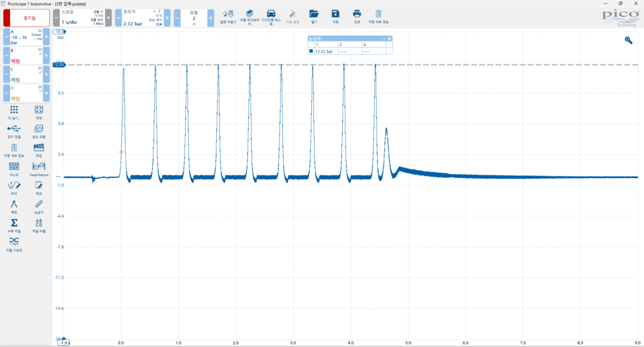Open the Waveform library icon

click(x=250, y=14)
